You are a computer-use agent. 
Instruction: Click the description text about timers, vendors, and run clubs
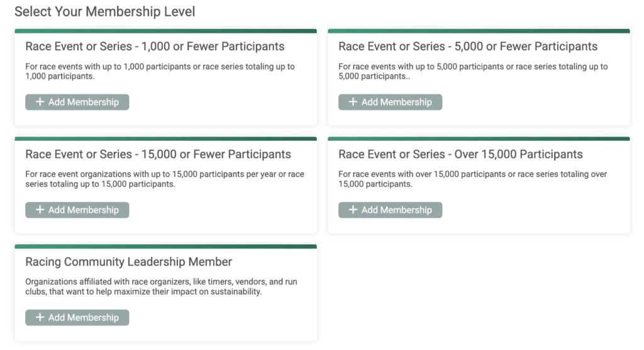[161, 286]
